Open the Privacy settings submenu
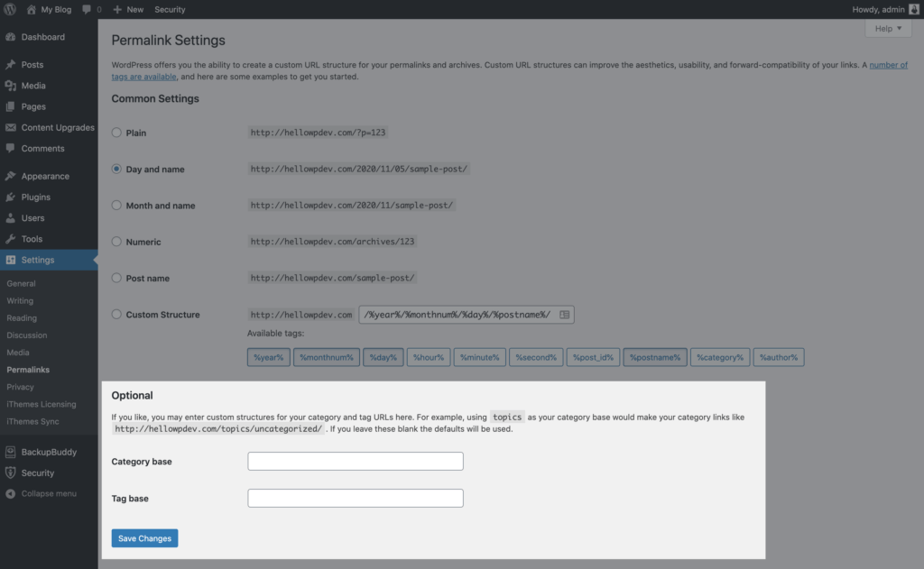 pos(20,387)
